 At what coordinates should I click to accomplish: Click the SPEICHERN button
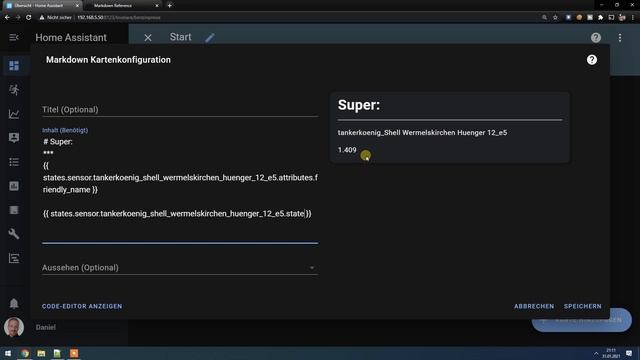point(582,306)
